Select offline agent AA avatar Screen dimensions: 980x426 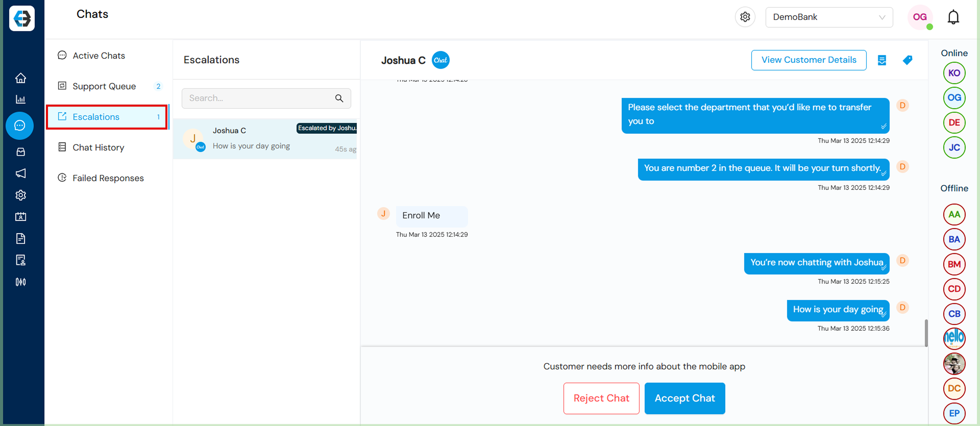point(954,214)
